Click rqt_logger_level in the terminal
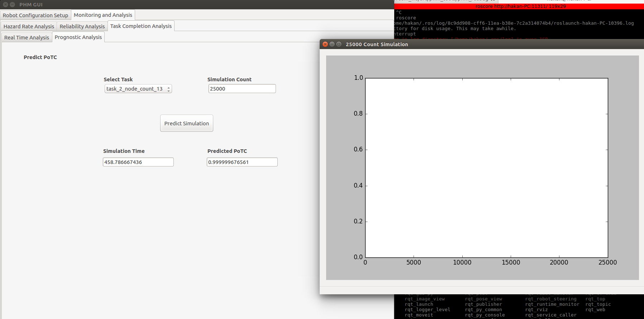Screen dimensions: 644x319 coord(428,310)
